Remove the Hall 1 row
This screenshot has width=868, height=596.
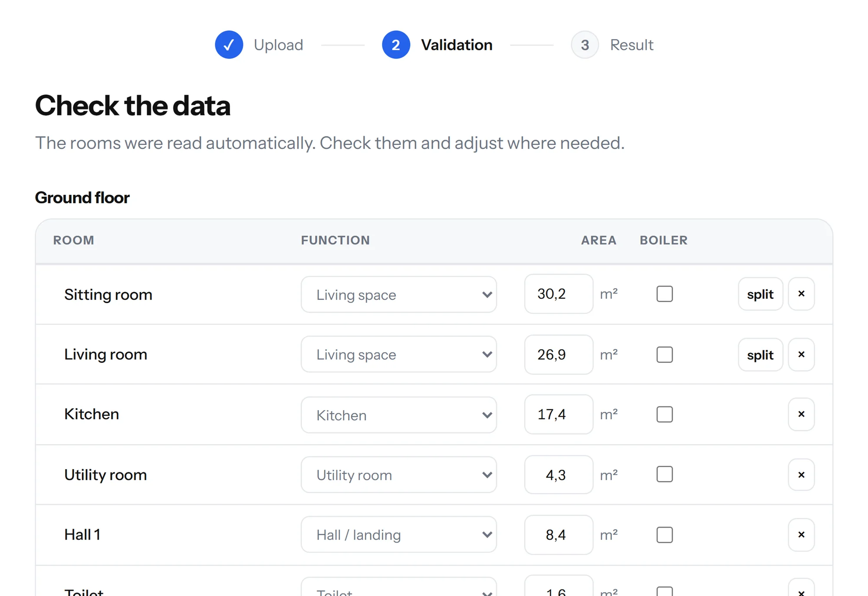pos(801,535)
